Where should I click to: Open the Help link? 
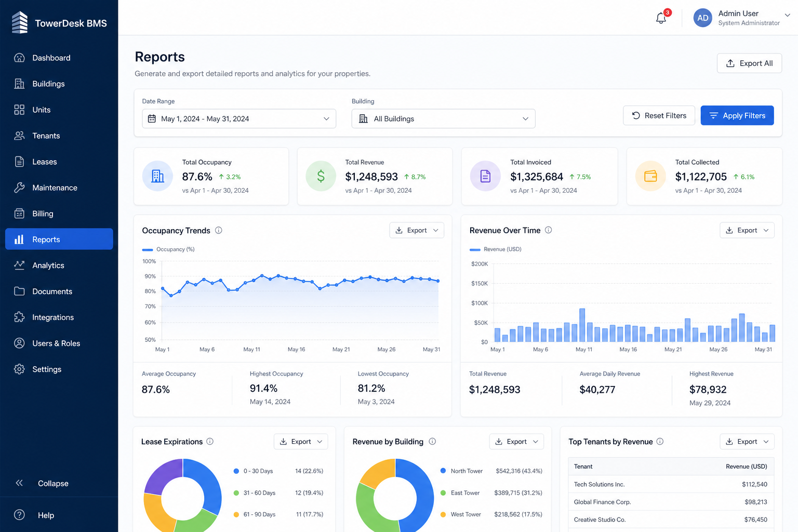34,515
